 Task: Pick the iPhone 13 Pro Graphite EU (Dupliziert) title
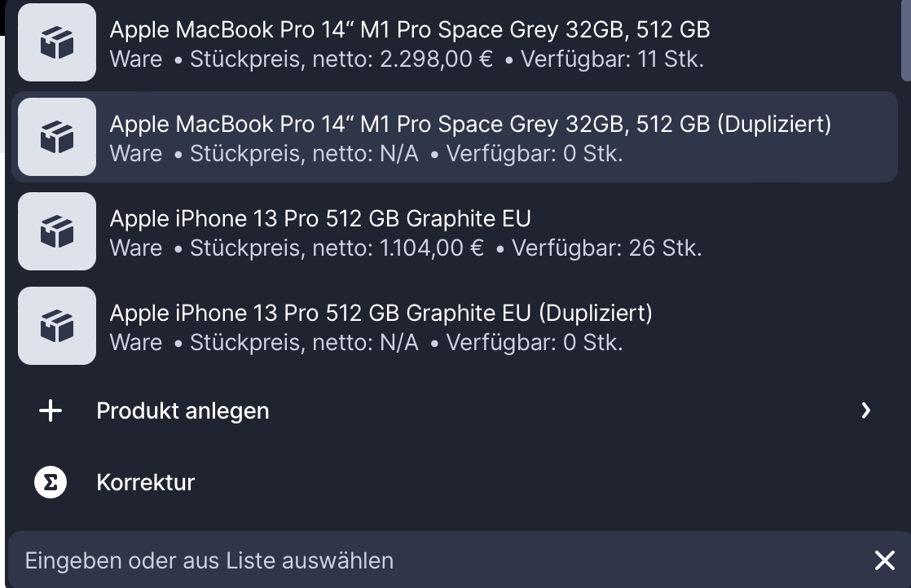coord(381,313)
